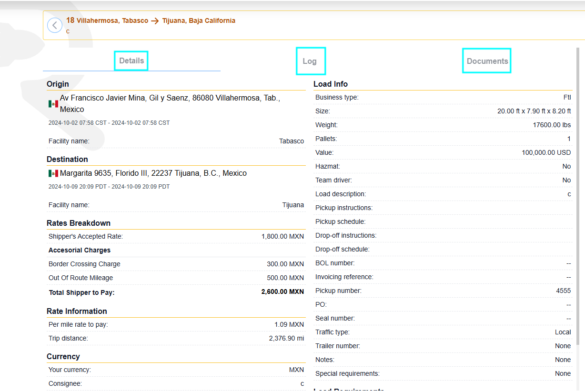Click the Accesorial Charges subheading

(x=80, y=250)
